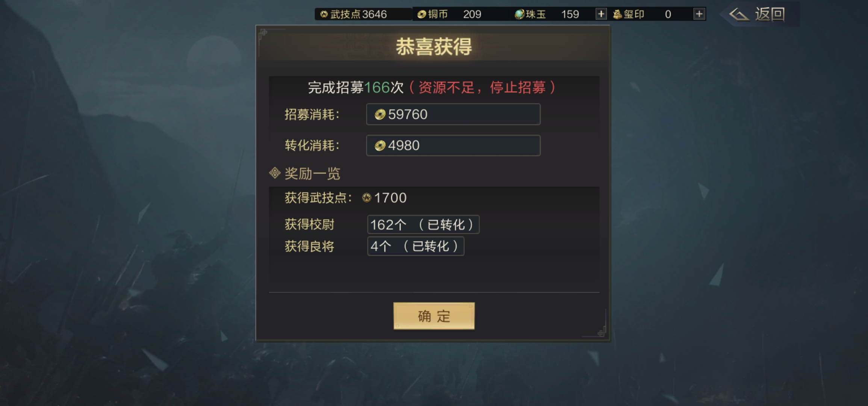Viewport: 868px width, 406px height.
Task: Tap the red 资源不足，停止招募 notice
Action: pyautogui.click(x=482, y=88)
